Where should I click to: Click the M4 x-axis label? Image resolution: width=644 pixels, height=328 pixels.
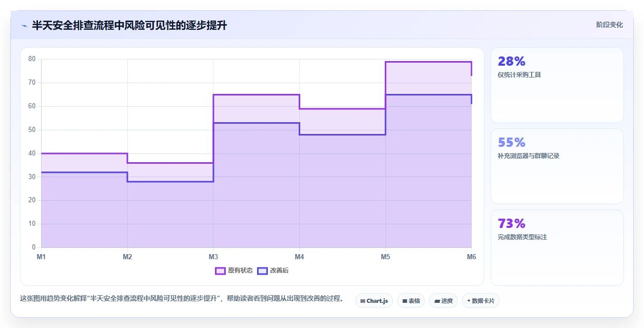(x=299, y=257)
